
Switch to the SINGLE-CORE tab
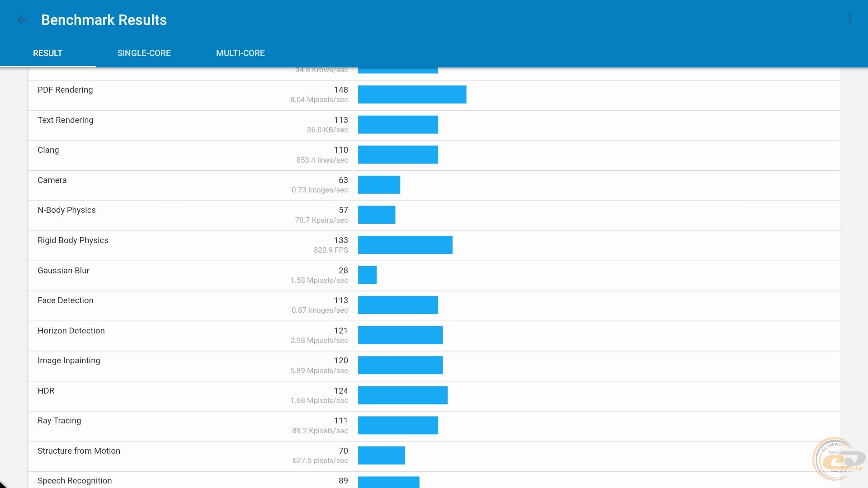tap(144, 53)
